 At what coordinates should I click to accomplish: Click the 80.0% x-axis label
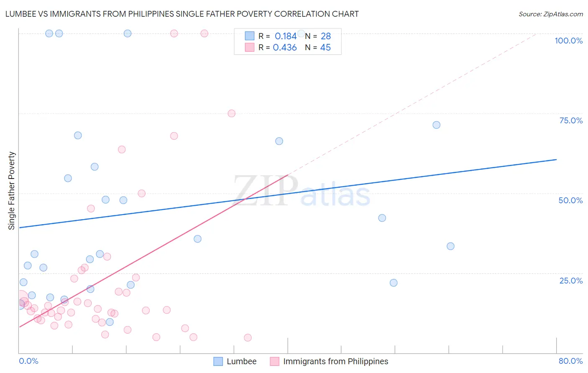coord(570,361)
